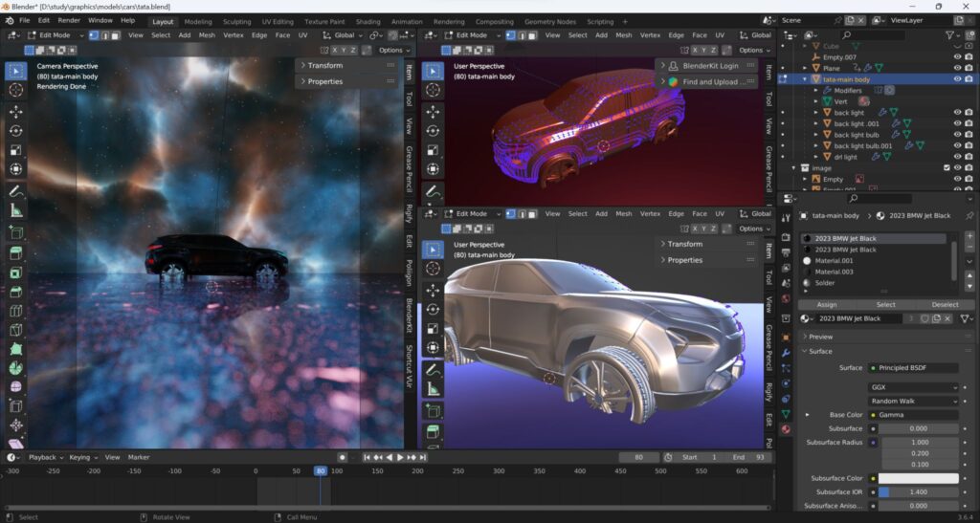The image size is (980, 523).
Task: Open the Object Data properties tab
Action: (786, 414)
